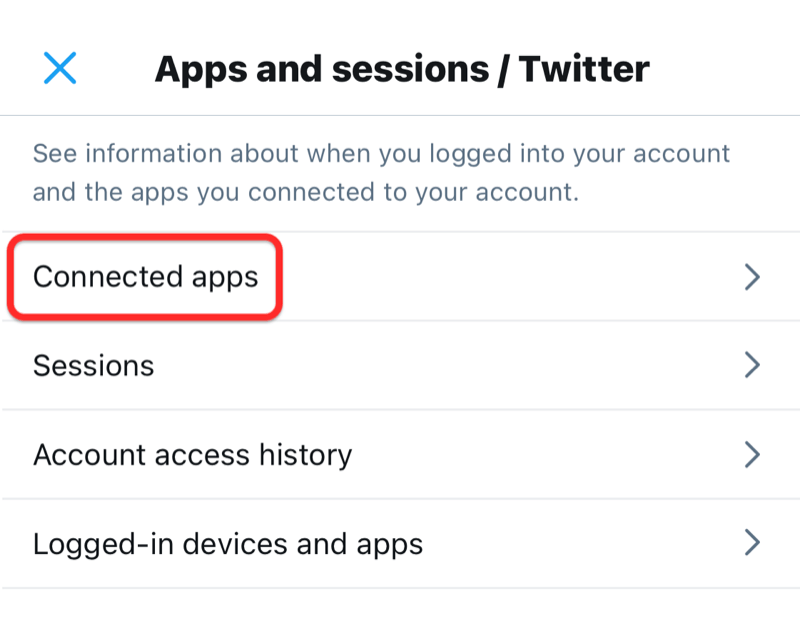Screen dimensions: 800x627
Task: Click the description line "and the apps you connected"
Action: click(x=305, y=192)
